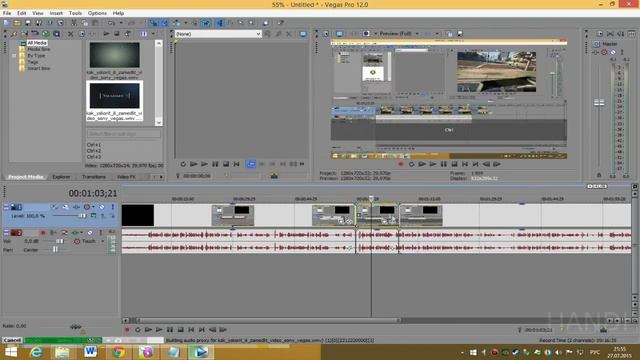Click Trimmer Loop Playback button
Screen dimensions: 640x360
(183, 164)
